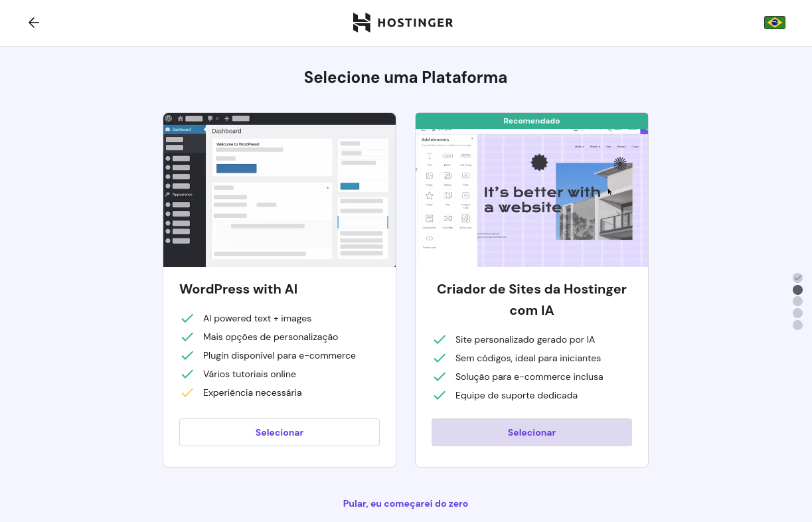Viewport: 812px width, 522px height.
Task: Click the green 'Recomendado' banner
Action: 532,121
